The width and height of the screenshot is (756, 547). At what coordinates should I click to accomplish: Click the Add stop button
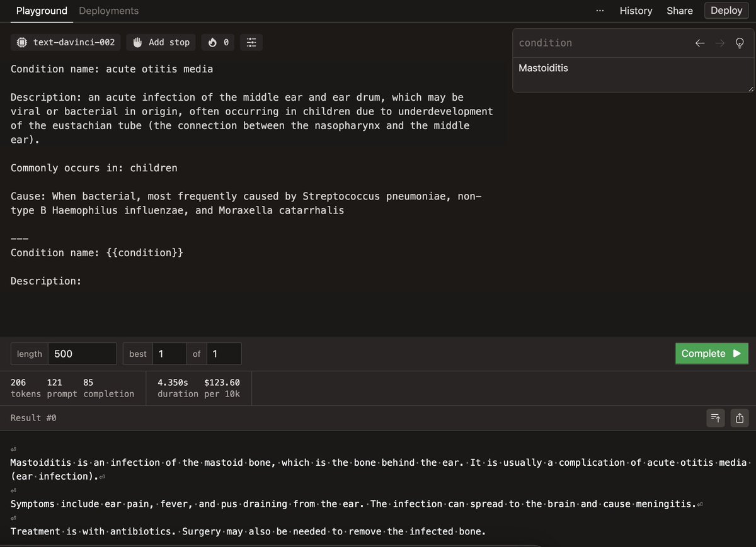[161, 42]
